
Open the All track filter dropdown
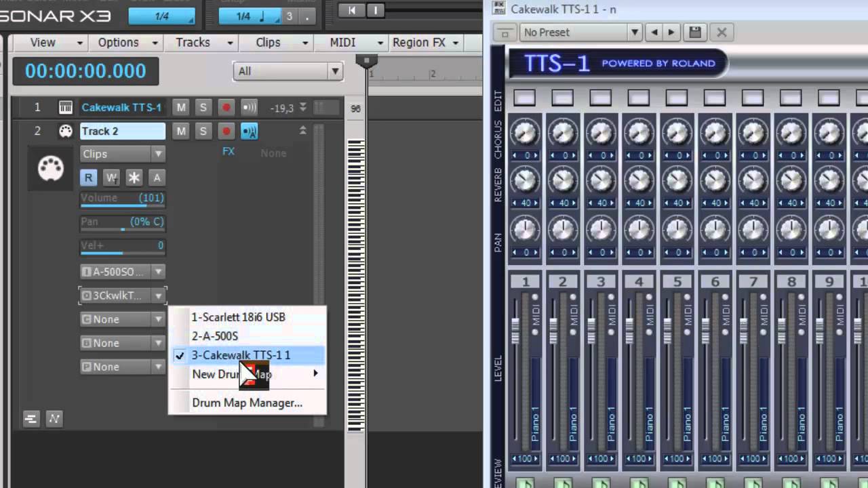point(288,71)
